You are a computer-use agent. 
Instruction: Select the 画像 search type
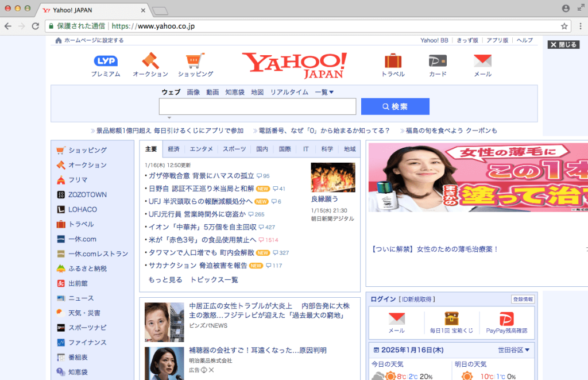[193, 92]
